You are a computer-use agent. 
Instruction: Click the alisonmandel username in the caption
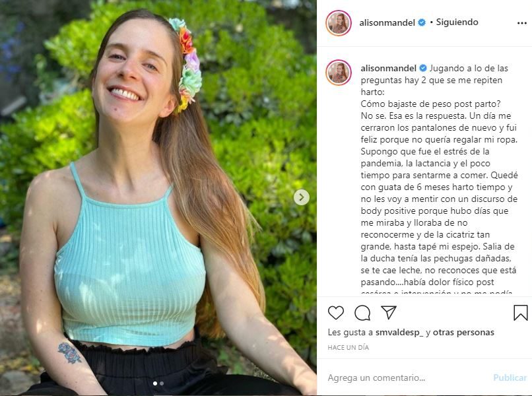point(389,68)
